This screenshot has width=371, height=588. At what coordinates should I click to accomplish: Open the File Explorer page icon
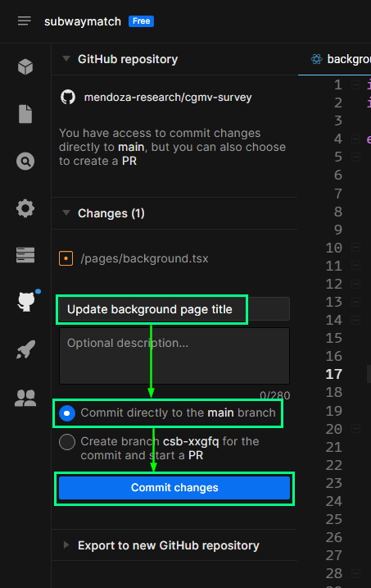tap(25, 114)
